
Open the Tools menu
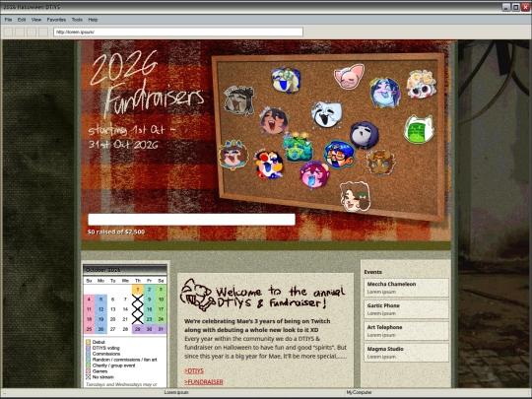point(77,20)
